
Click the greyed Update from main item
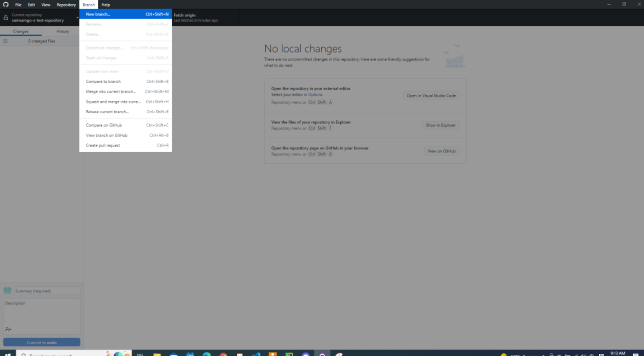pyautogui.click(x=126, y=72)
